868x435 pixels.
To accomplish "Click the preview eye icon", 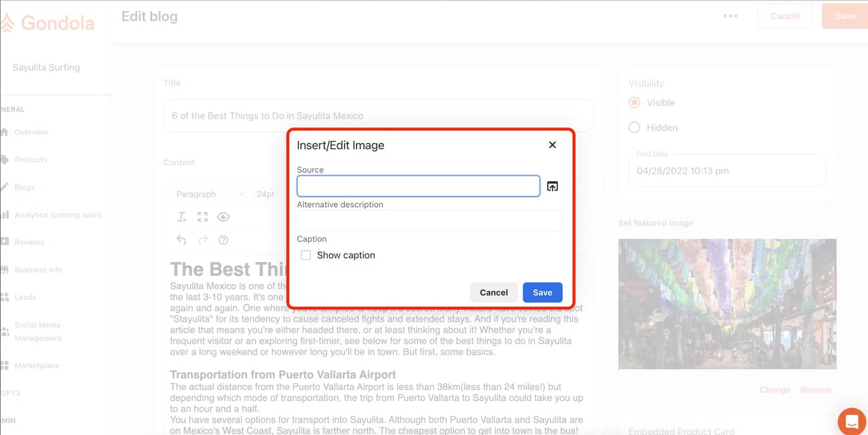I will (224, 217).
